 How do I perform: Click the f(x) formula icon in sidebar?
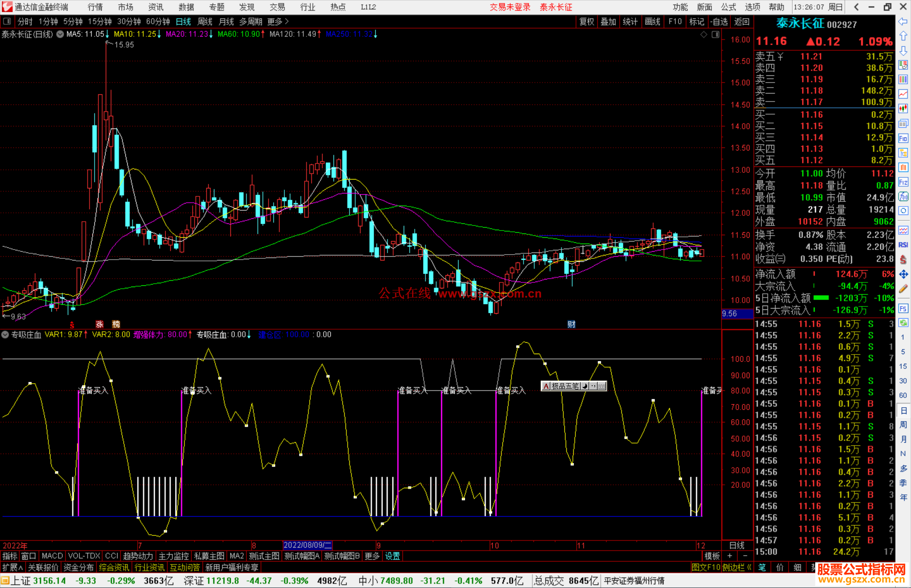pyautogui.click(x=903, y=197)
